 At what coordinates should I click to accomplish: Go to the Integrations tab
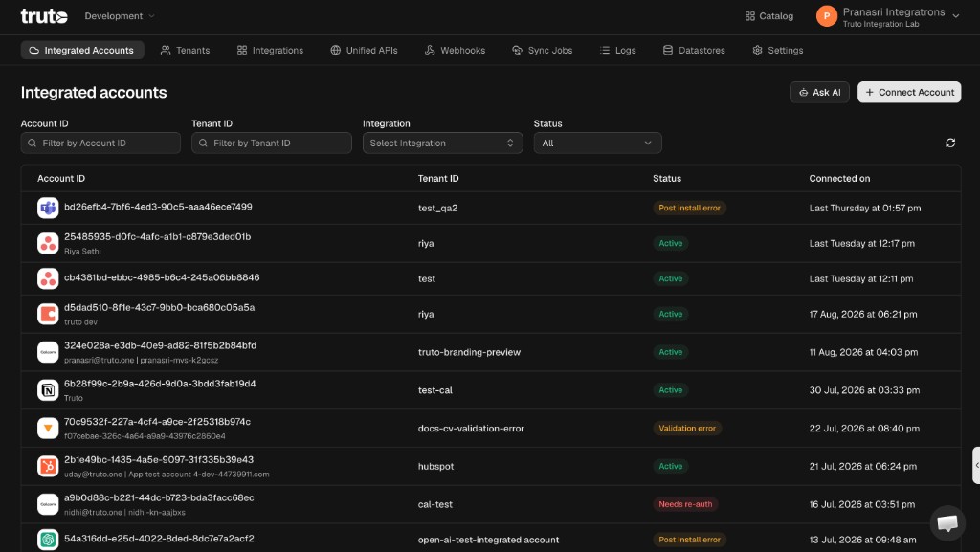[x=270, y=50]
